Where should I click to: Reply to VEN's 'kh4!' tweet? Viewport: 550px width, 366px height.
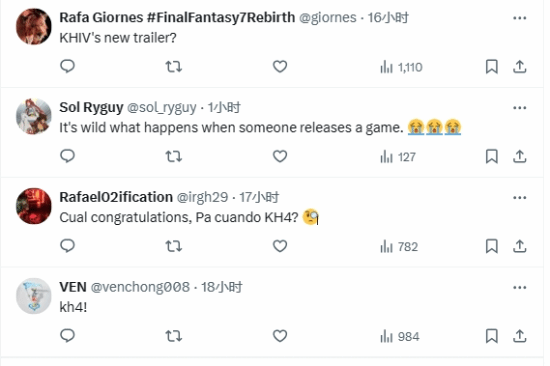[67, 336]
